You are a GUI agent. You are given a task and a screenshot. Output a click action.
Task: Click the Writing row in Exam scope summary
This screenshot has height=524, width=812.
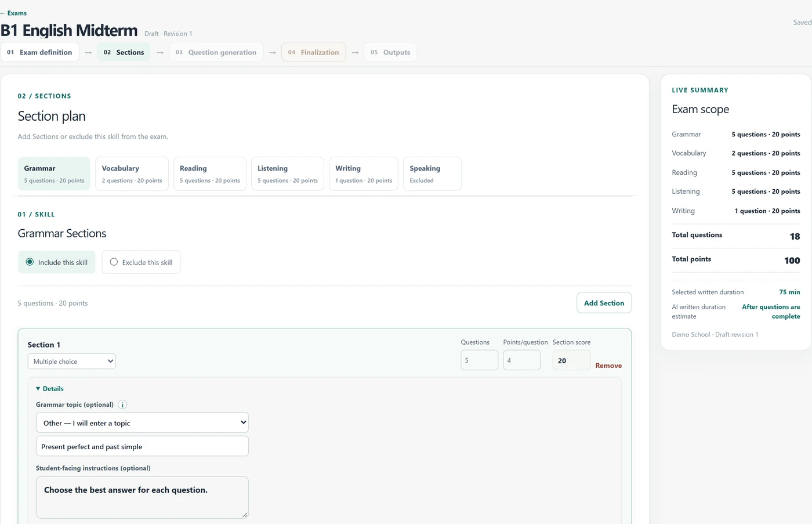click(735, 211)
